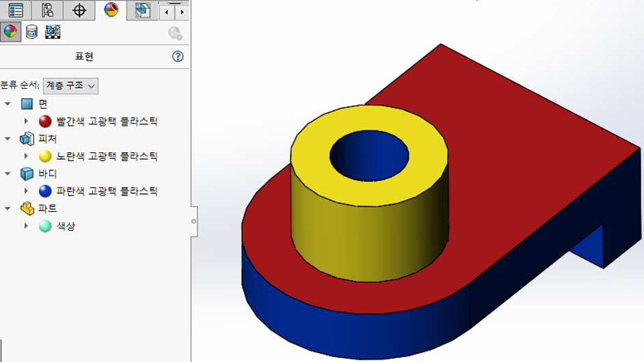The image size is (644, 362).
Task: Collapse the 바디 category
Action: 8,173
